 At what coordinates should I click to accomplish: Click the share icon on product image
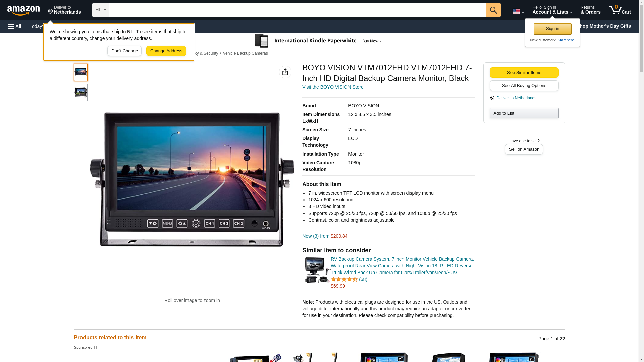point(285,72)
